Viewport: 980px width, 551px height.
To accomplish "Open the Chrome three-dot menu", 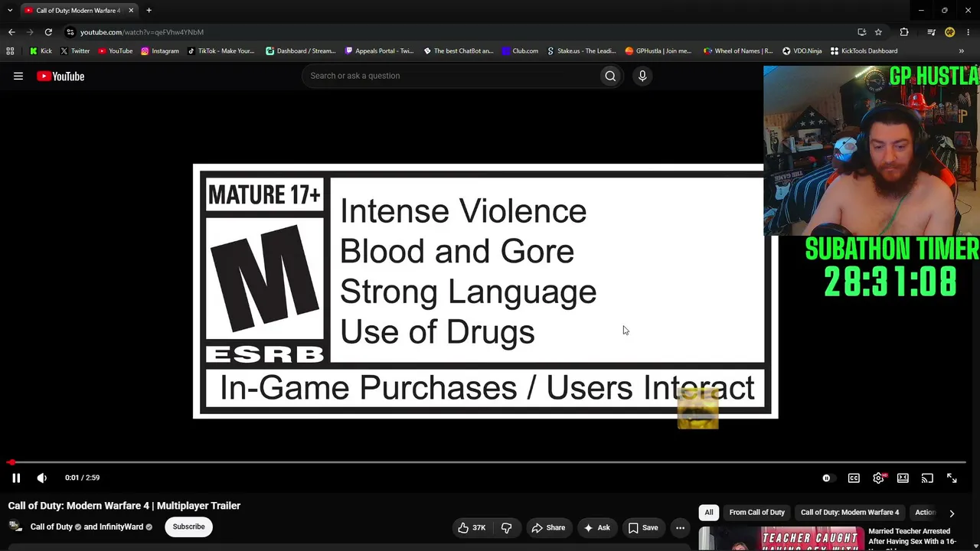I will pyautogui.click(x=969, y=32).
